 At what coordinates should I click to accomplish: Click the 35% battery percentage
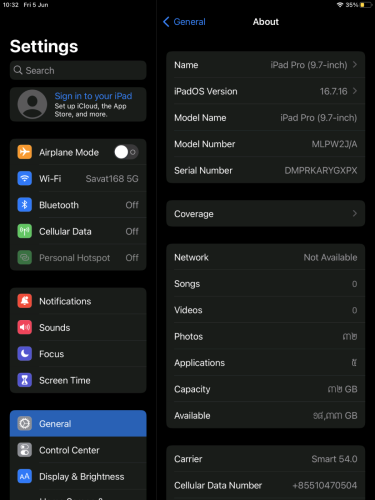point(352,5)
